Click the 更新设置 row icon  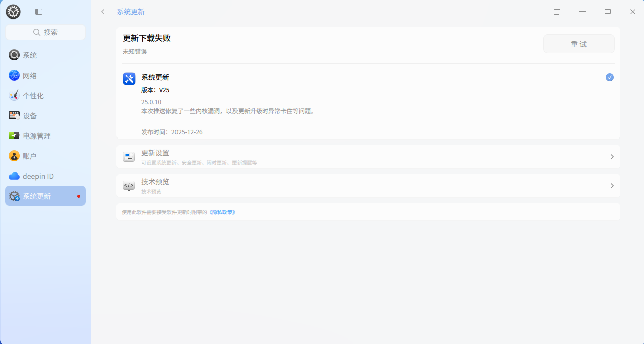pyautogui.click(x=129, y=157)
